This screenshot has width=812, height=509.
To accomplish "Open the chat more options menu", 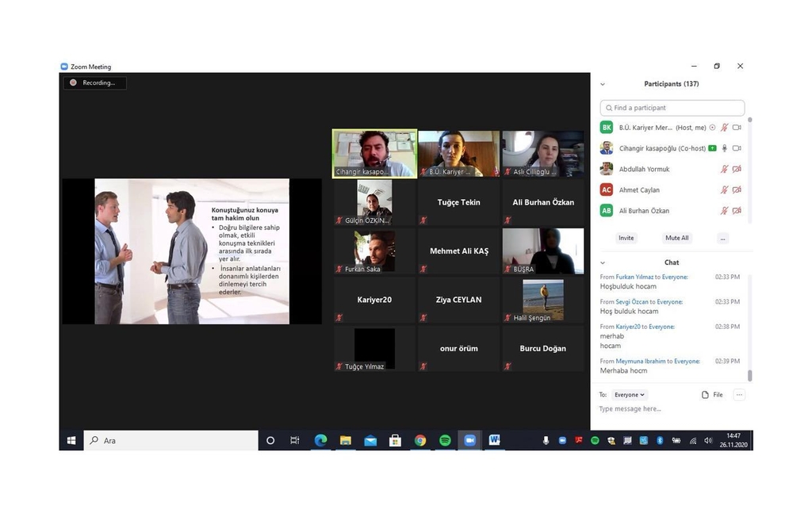I will 739,395.
